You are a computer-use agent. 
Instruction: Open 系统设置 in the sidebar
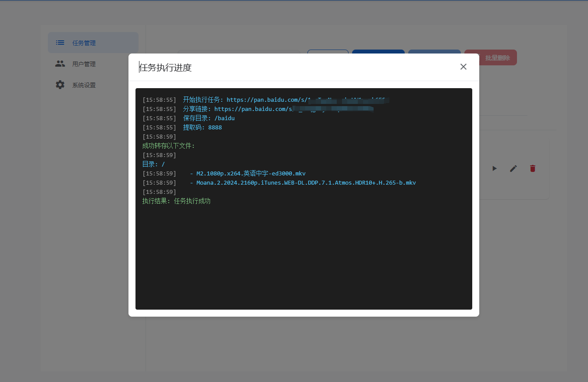[x=93, y=85]
